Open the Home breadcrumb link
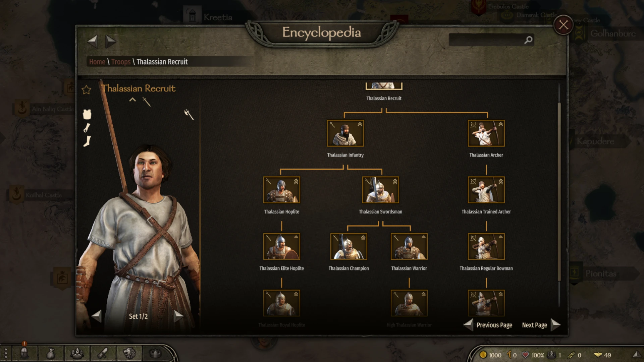The height and width of the screenshot is (362, 644). [x=97, y=62]
